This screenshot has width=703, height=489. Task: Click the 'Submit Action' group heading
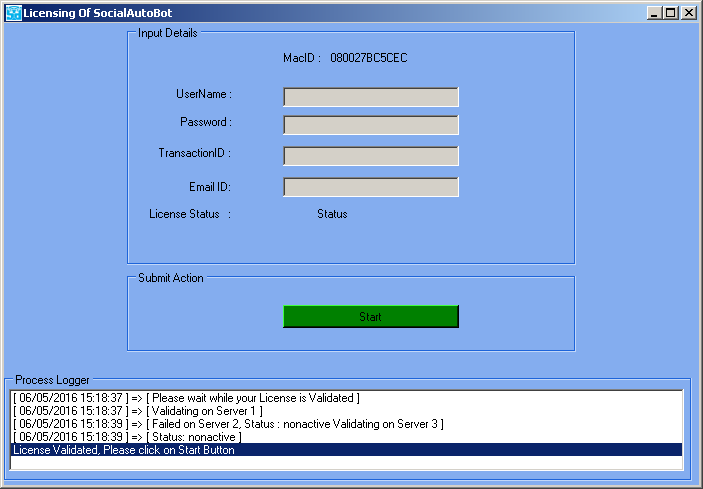171,278
